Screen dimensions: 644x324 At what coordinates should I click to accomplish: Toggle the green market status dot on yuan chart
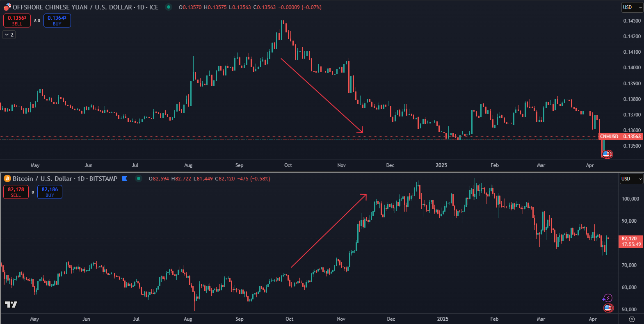pyautogui.click(x=169, y=7)
